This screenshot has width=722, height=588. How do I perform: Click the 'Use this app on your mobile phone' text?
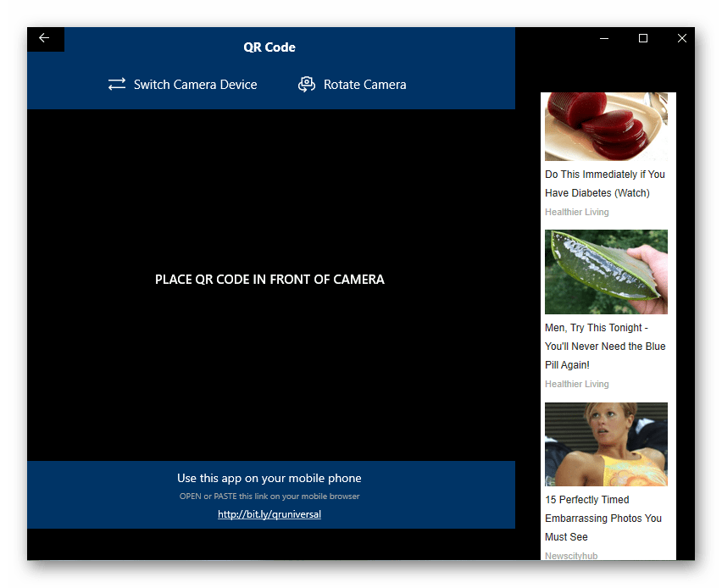coord(269,479)
